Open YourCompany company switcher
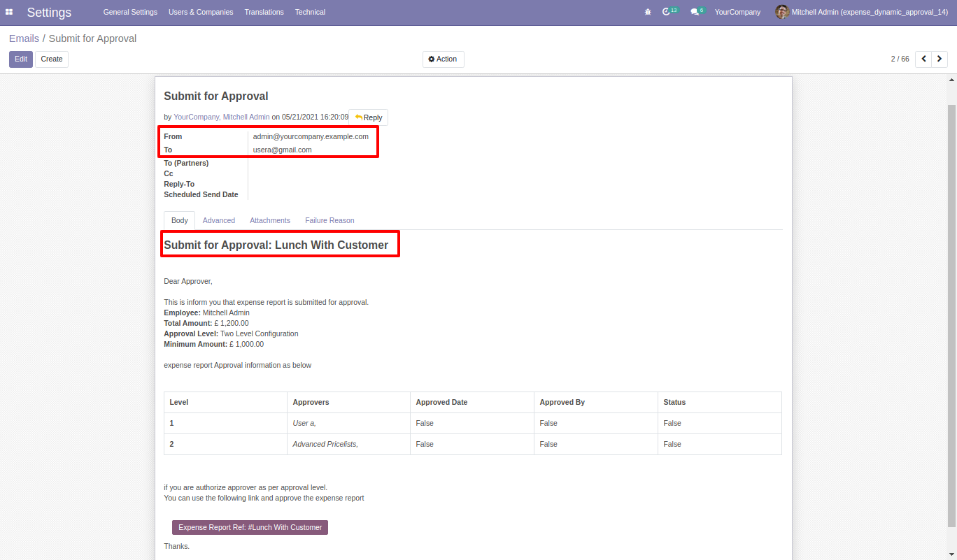957x560 pixels. coord(737,12)
